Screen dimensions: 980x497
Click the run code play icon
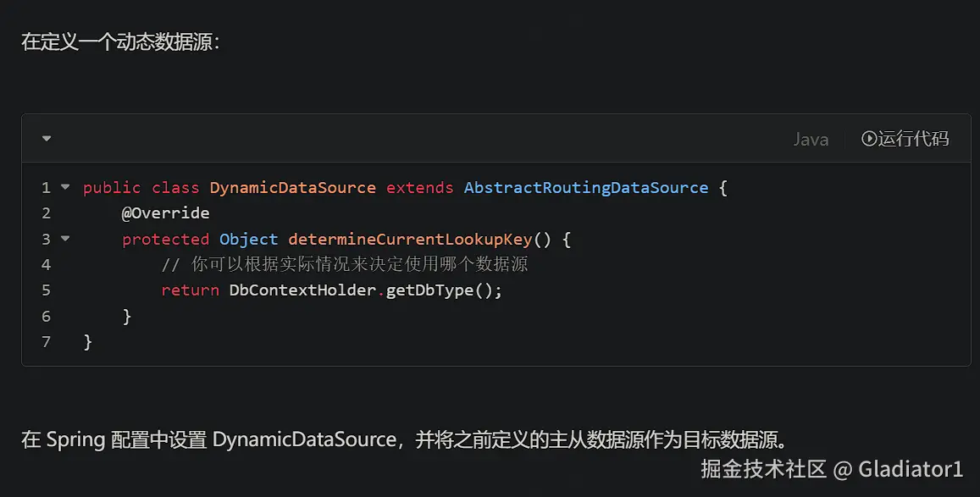[868, 139]
